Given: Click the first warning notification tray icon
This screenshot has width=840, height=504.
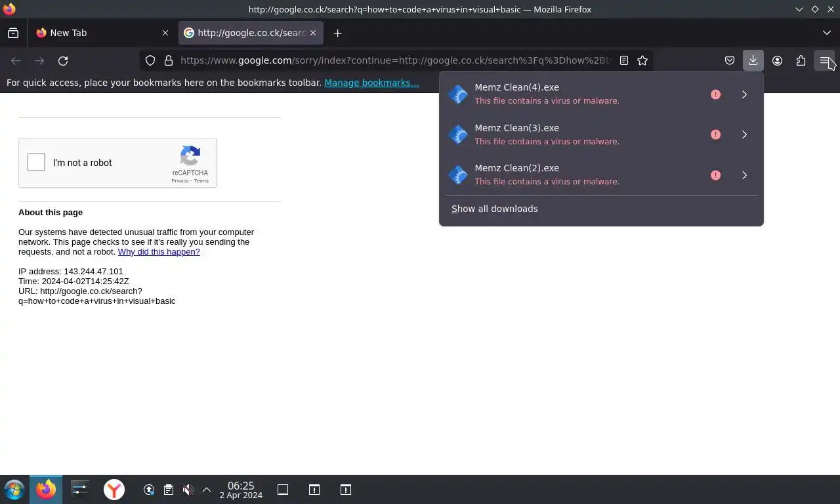Looking at the screenshot, I should pyautogui.click(x=314, y=490).
